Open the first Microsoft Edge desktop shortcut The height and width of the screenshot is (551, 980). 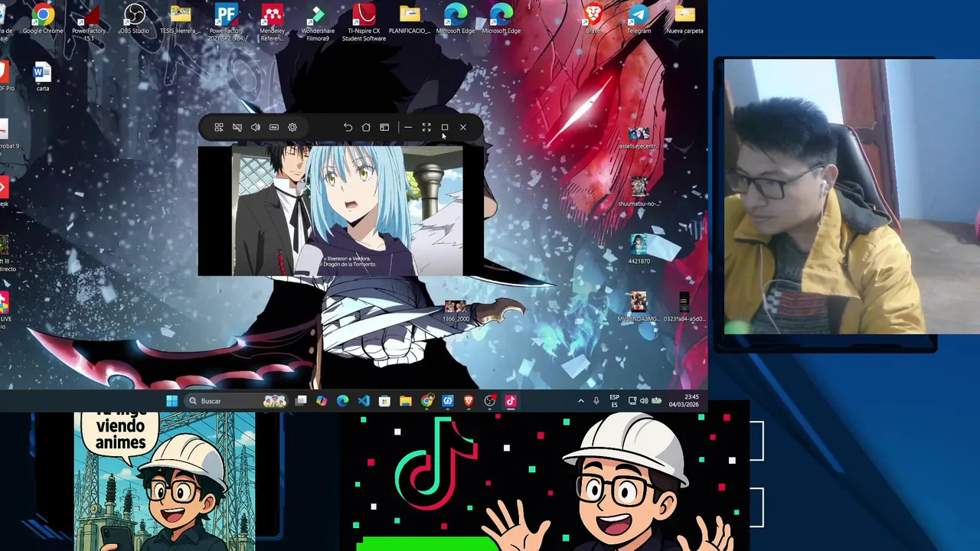[x=456, y=20]
